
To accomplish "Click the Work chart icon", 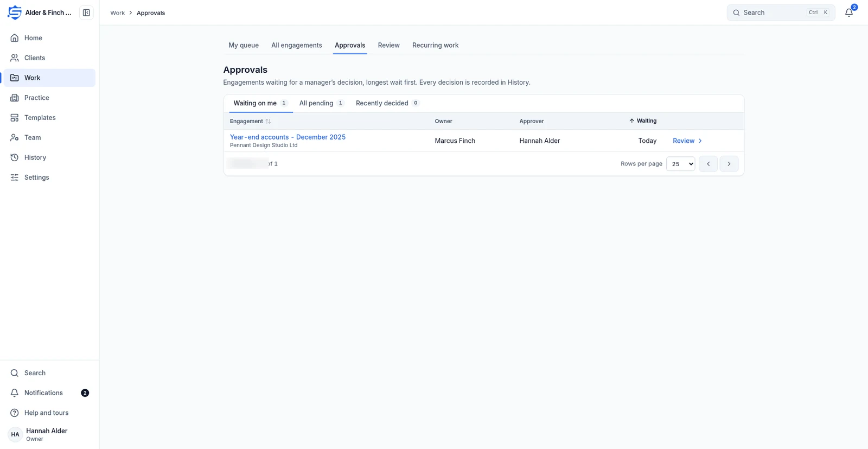I will 15,78.
